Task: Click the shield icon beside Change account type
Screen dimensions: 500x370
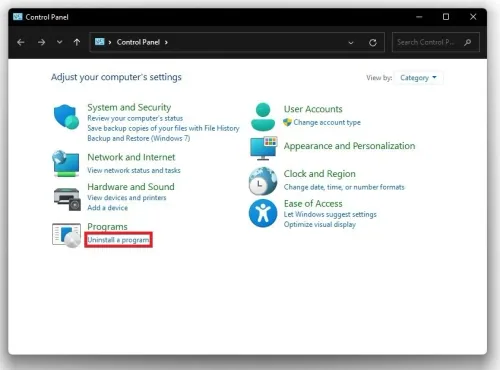Action: [287, 122]
